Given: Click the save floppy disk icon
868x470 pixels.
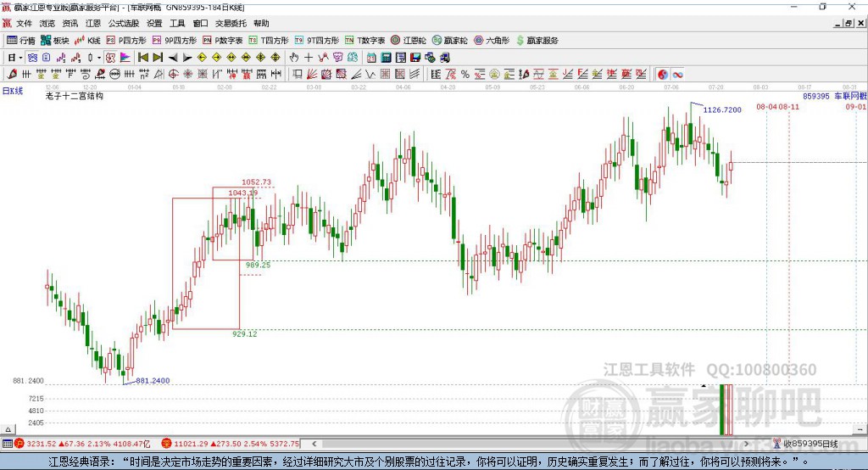Looking at the screenshot, I should click(415, 58).
